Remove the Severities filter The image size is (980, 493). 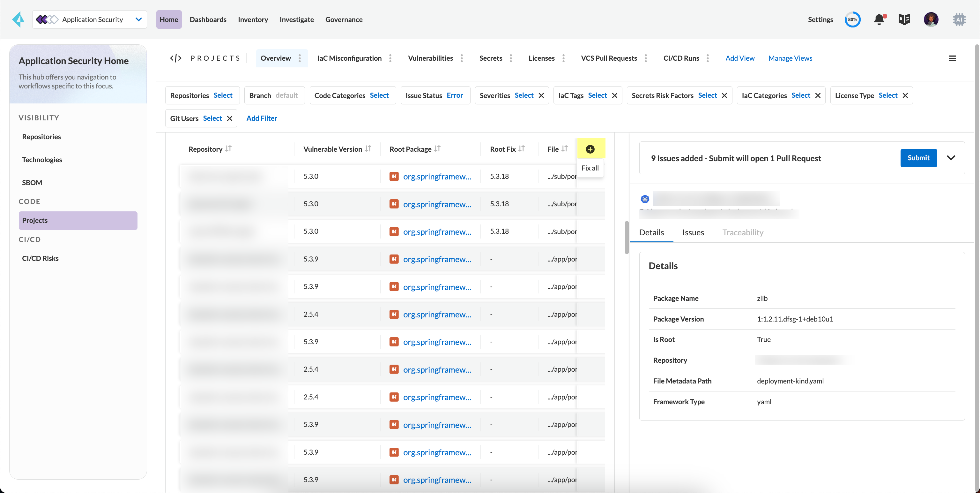click(x=541, y=95)
